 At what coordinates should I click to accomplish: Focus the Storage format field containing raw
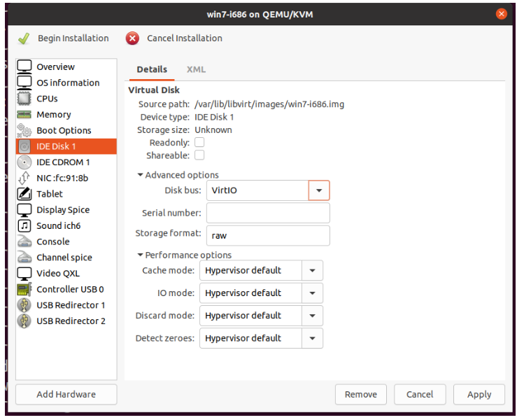(x=268, y=235)
